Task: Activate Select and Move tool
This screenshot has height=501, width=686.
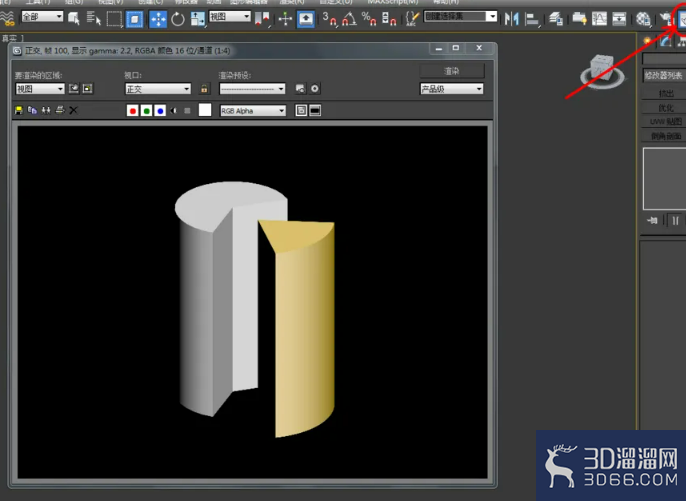Action: click(x=158, y=19)
